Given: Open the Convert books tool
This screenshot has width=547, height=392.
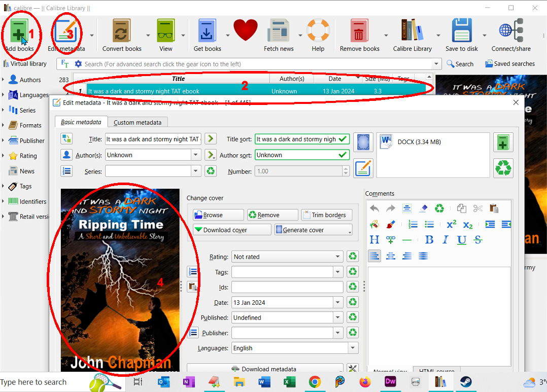Looking at the screenshot, I should coord(121,31).
